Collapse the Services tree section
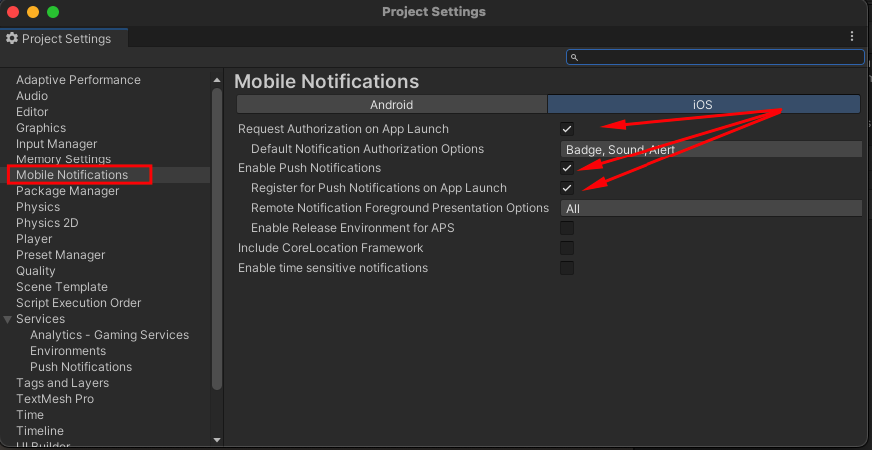 click(x=9, y=319)
